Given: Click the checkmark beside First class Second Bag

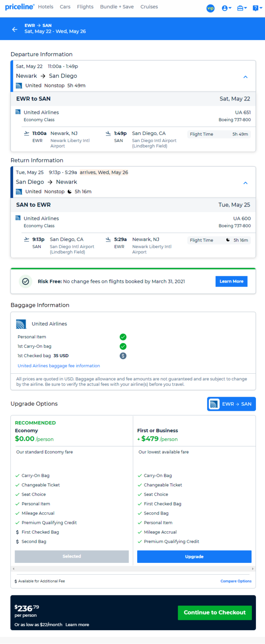Looking at the screenshot, I should click(140, 513).
